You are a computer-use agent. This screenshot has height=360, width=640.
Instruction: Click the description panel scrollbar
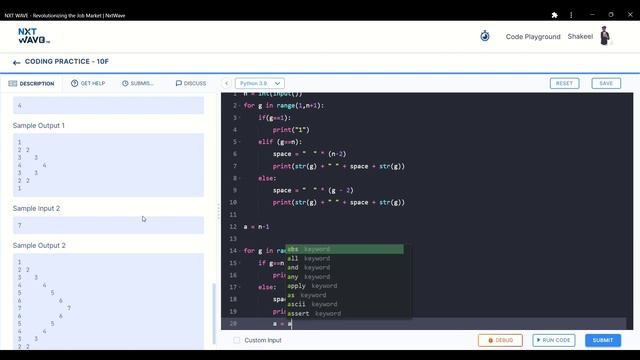pos(214,313)
